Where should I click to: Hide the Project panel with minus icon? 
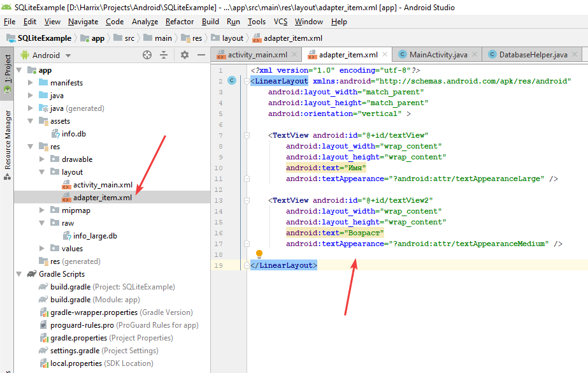click(200, 55)
